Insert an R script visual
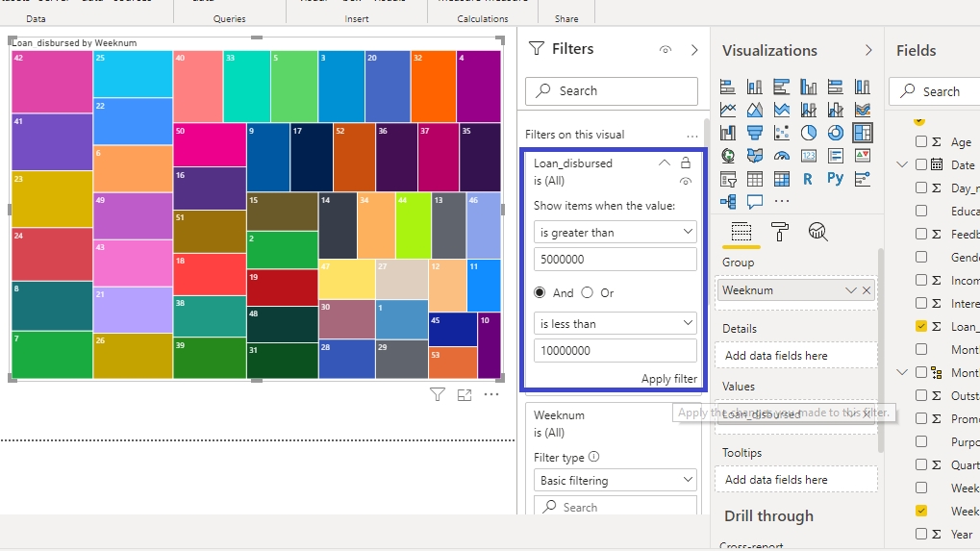The height and width of the screenshot is (551, 980). click(809, 178)
